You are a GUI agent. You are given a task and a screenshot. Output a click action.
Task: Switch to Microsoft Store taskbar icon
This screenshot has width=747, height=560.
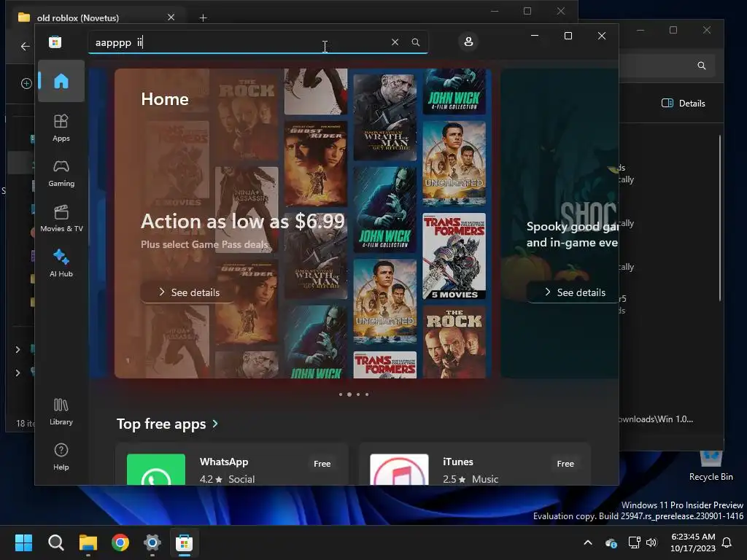185,542
